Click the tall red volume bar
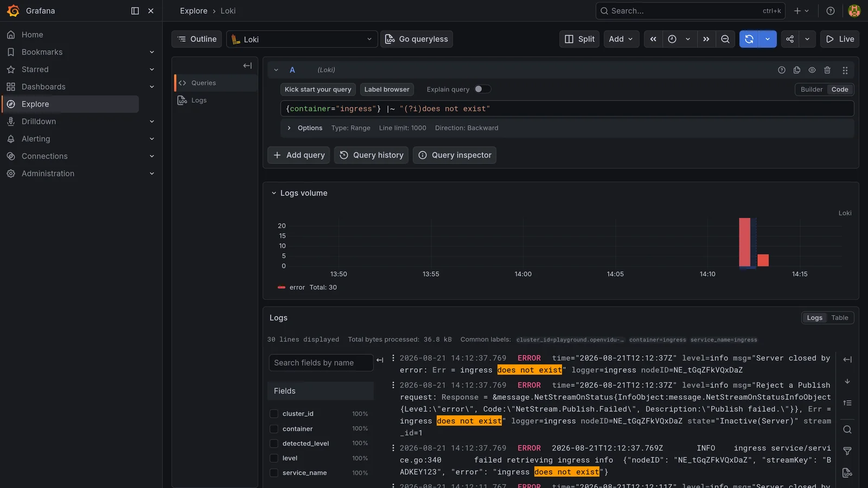The width and height of the screenshot is (868, 488). coord(744,242)
